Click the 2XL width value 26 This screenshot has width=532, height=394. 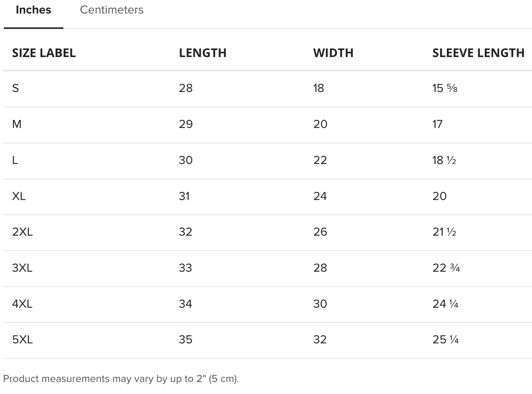coord(320,232)
